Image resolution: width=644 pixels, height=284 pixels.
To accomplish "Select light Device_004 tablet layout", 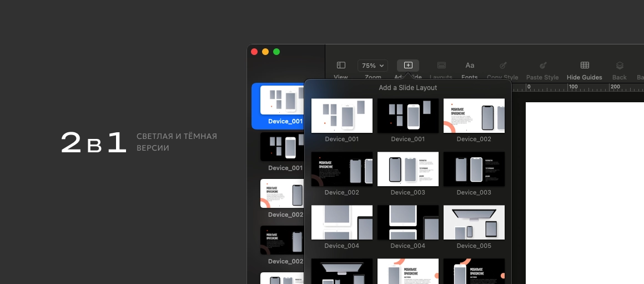I will (x=342, y=222).
